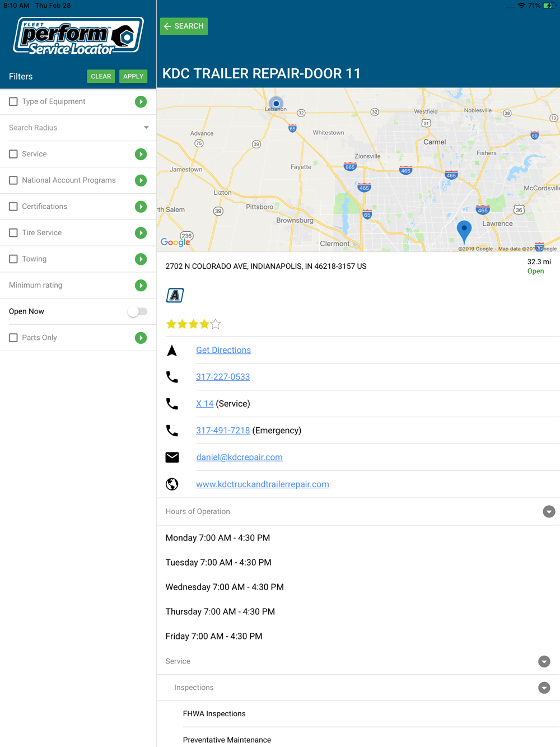Screen dimensions: 560x747
Task: Tap the 32.3 mi distance text
Action: pos(539,262)
